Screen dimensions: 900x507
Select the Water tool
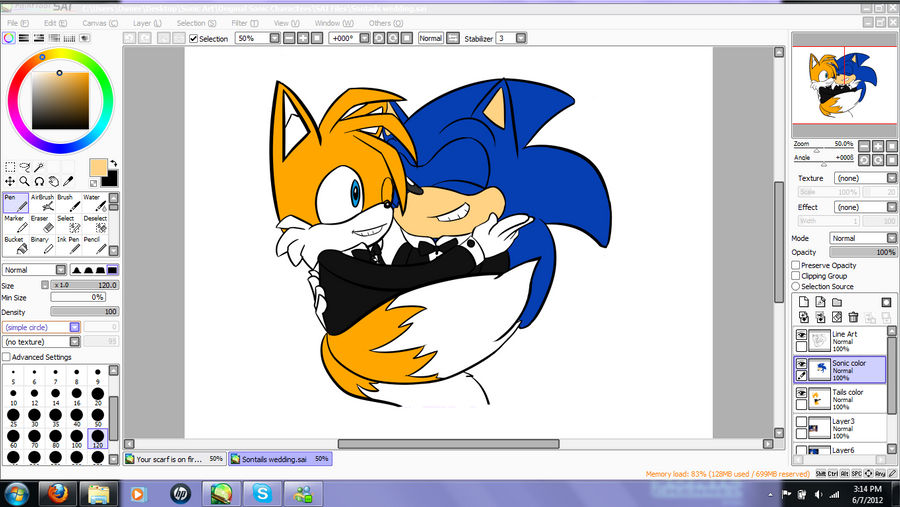pyautogui.click(x=95, y=203)
